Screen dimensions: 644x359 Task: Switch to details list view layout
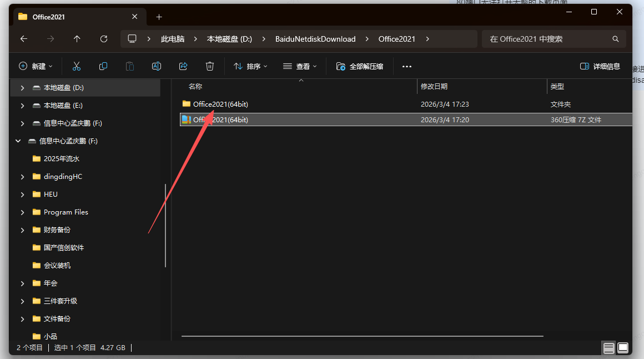pos(609,348)
